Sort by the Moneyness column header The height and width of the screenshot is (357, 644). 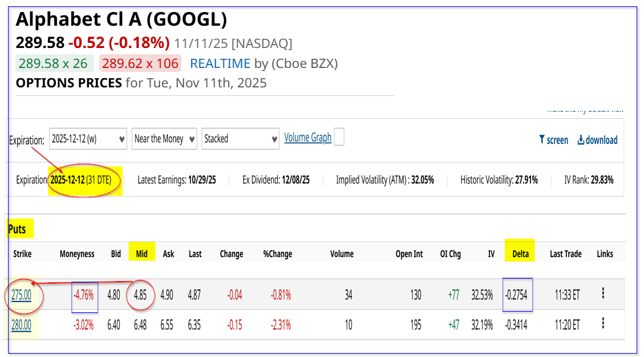tap(77, 254)
